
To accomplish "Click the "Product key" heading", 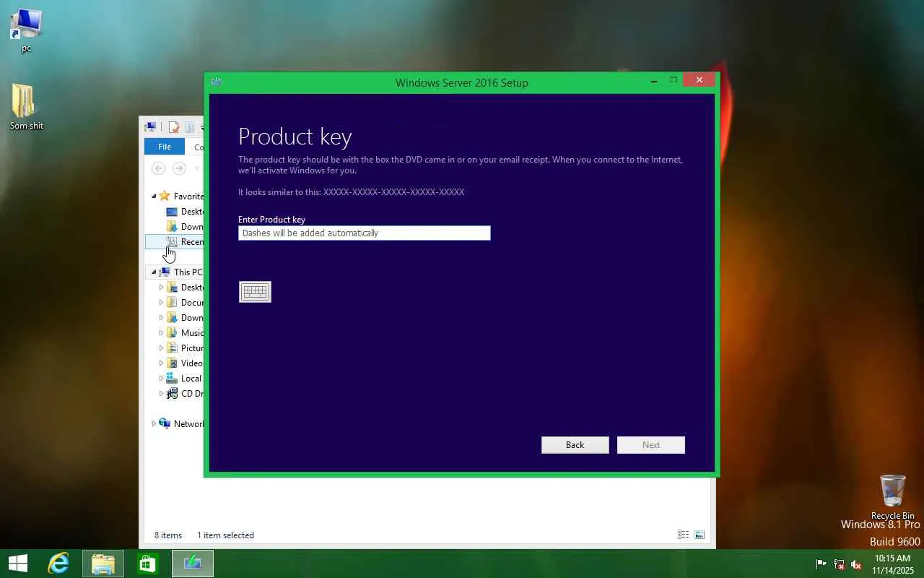I will click(295, 137).
